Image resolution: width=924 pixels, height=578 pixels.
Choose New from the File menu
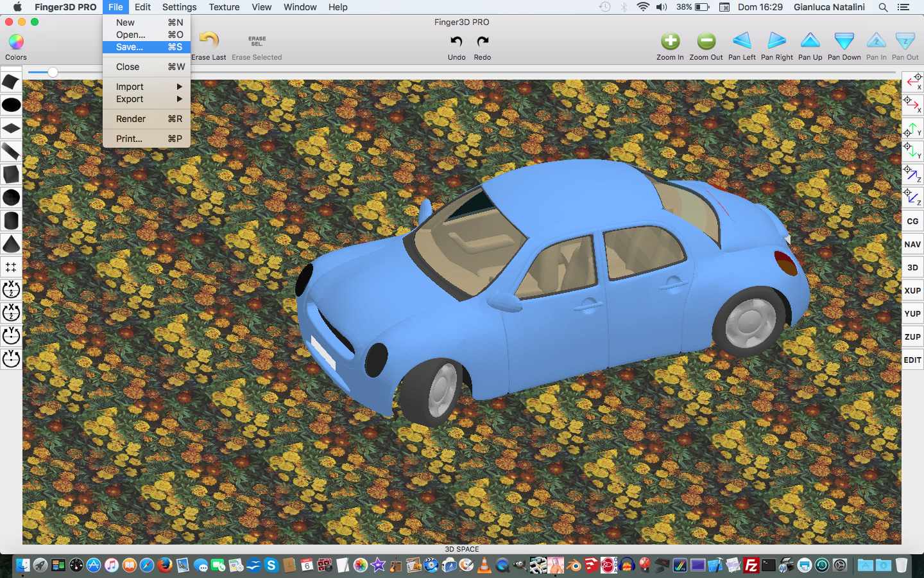[146, 22]
